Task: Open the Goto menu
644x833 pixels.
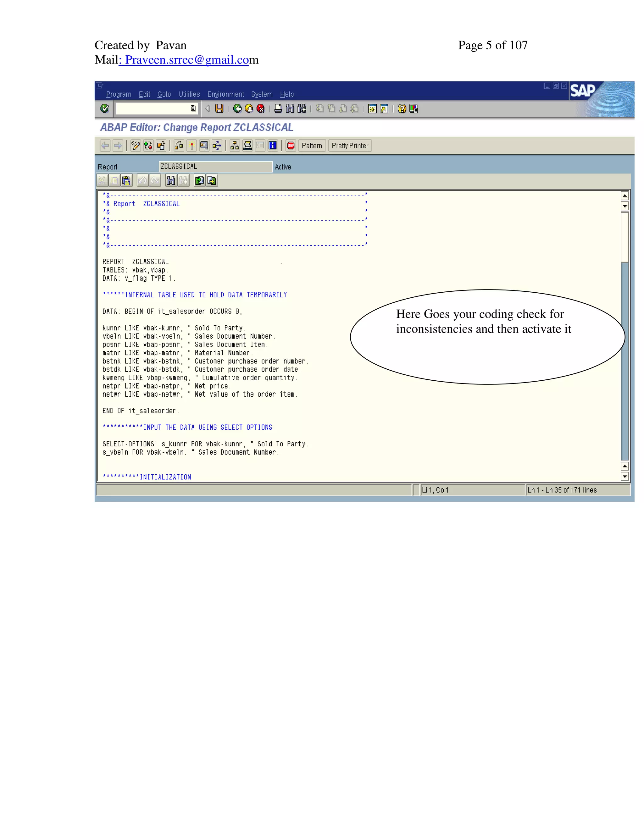Action: (x=164, y=94)
